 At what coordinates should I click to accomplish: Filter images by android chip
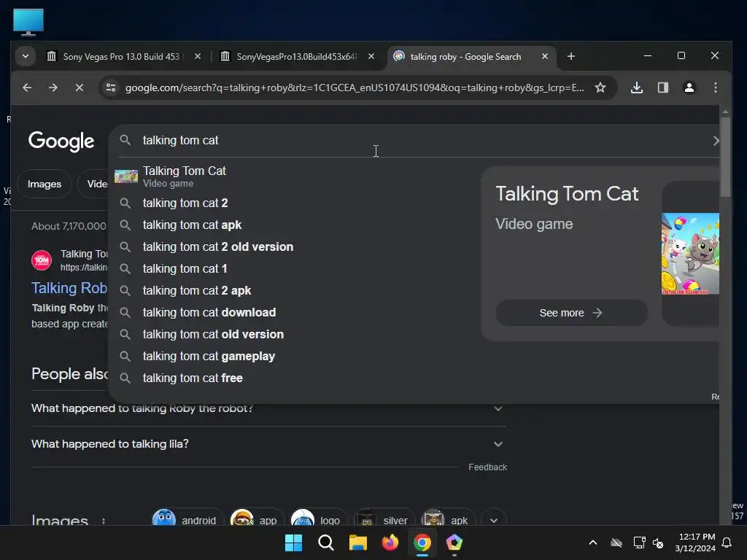[x=187, y=518]
